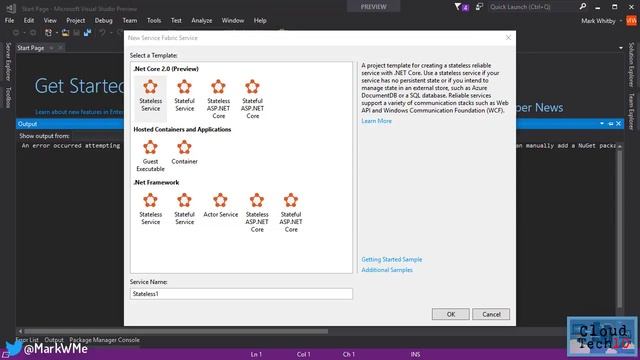Choose the .Net Core Stateless ASP.NET Core template

click(x=218, y=99)
